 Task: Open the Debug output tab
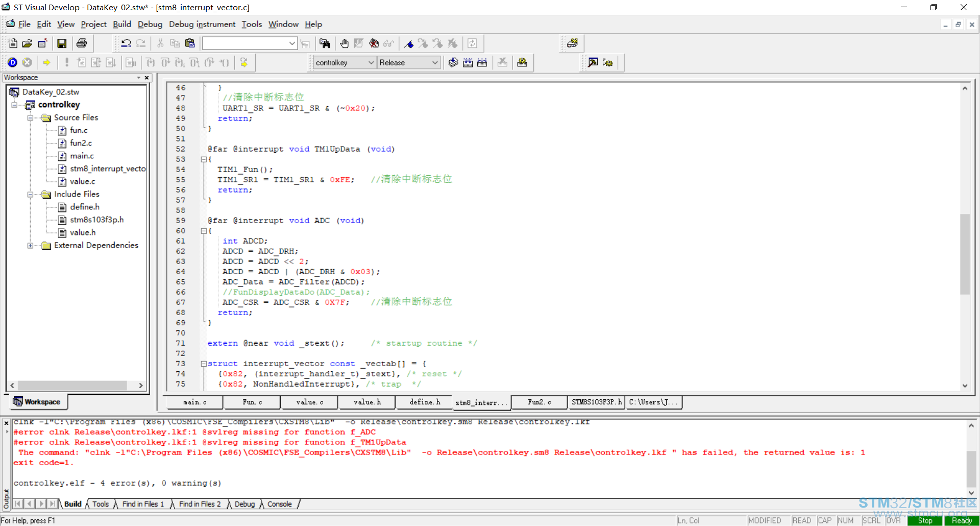point(244,504)
